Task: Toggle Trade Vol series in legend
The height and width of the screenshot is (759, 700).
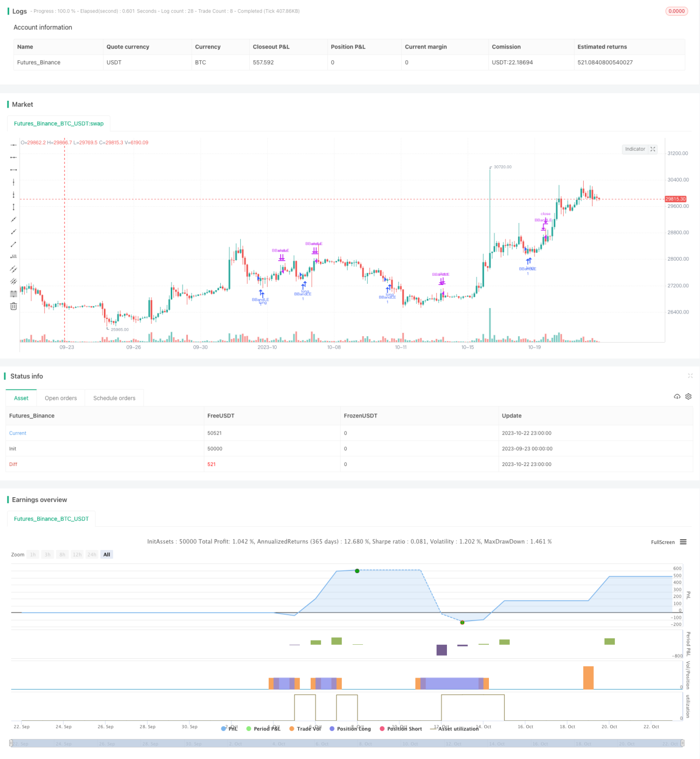Action: tap(305, 729)
